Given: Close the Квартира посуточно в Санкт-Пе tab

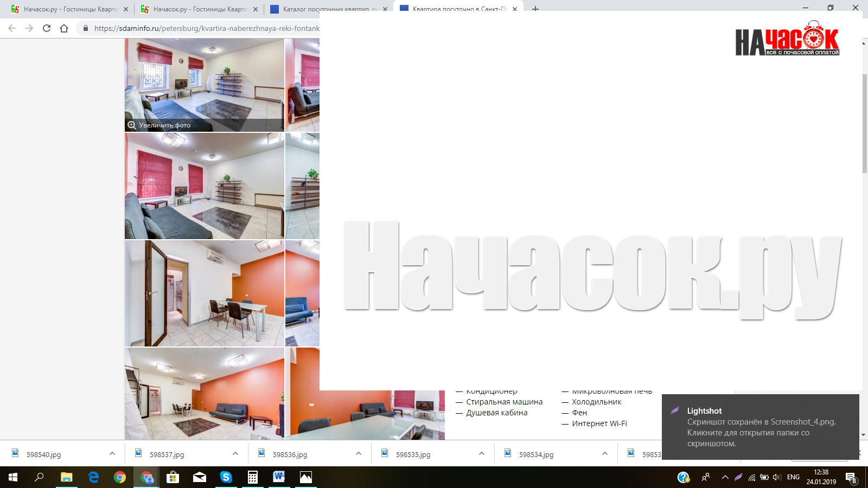Looking at the screenshot, I should point(515,9).
